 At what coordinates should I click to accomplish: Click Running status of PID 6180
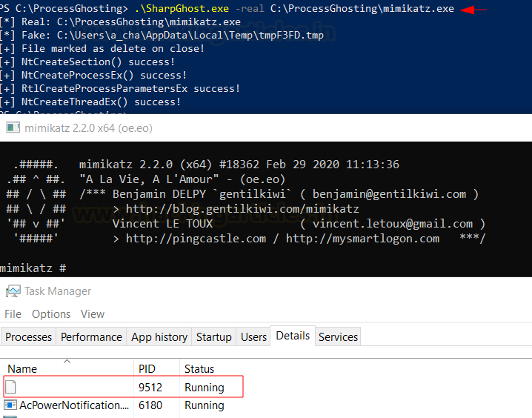click(205, 405)
